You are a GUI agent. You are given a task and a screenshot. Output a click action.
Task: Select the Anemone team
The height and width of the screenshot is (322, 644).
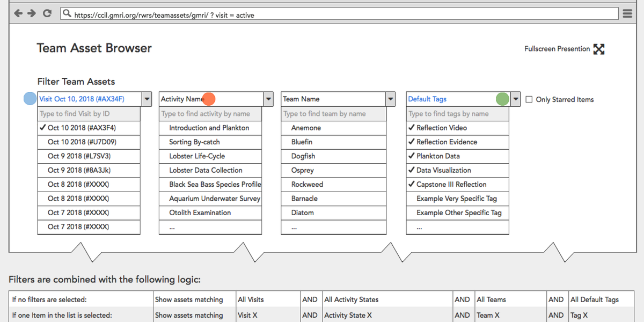pos(333,128)
